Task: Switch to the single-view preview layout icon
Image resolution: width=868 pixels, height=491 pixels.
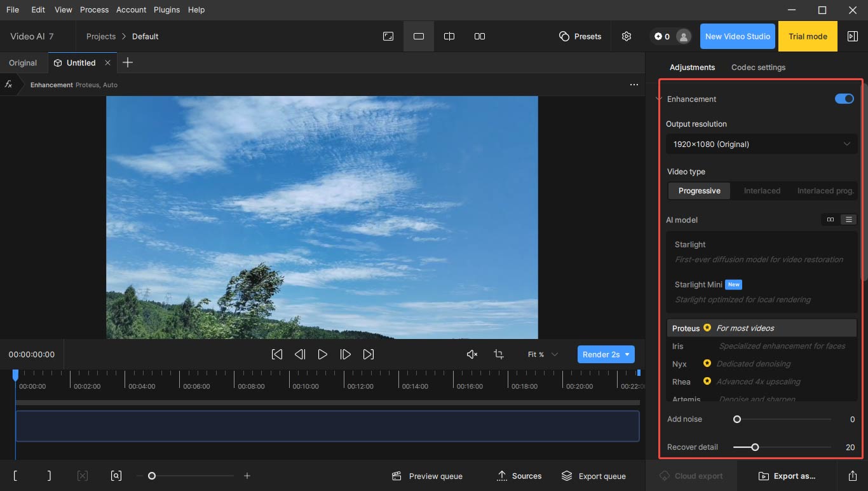Action: (419, 36)
